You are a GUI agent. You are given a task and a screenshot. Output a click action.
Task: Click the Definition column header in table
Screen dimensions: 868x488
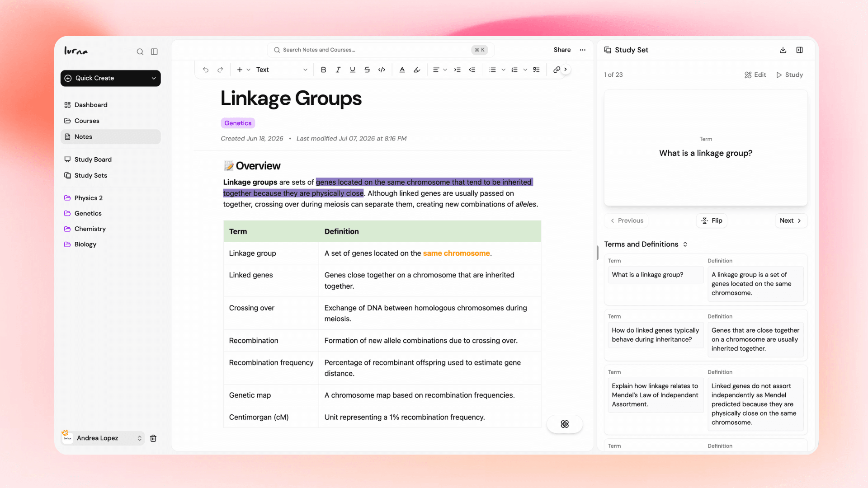430,231
